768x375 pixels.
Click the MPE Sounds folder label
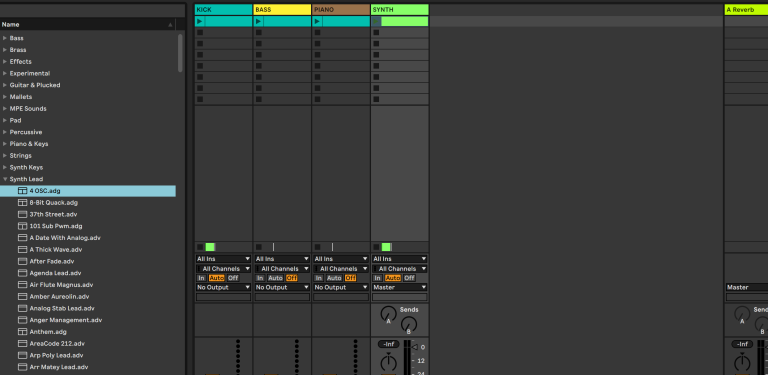point(28,109)
